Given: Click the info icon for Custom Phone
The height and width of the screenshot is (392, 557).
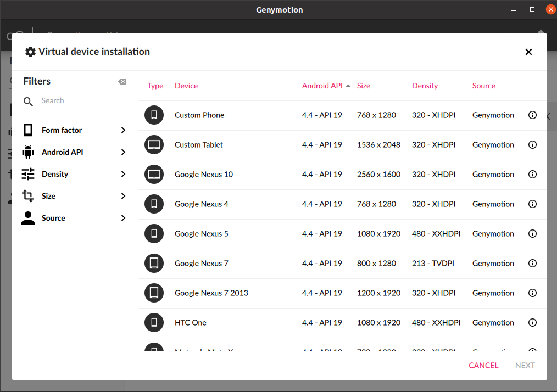Looking at the screenshot, I should coord(532,115).
